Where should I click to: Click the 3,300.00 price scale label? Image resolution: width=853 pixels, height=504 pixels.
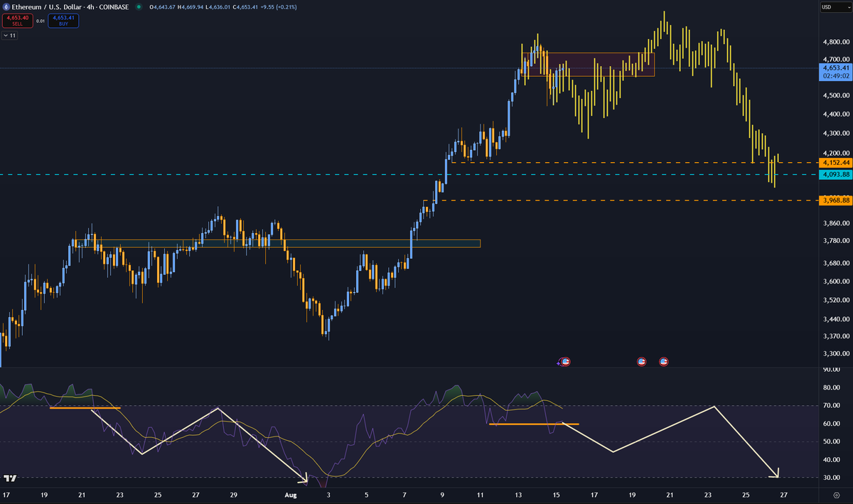[x=835, y=354]
